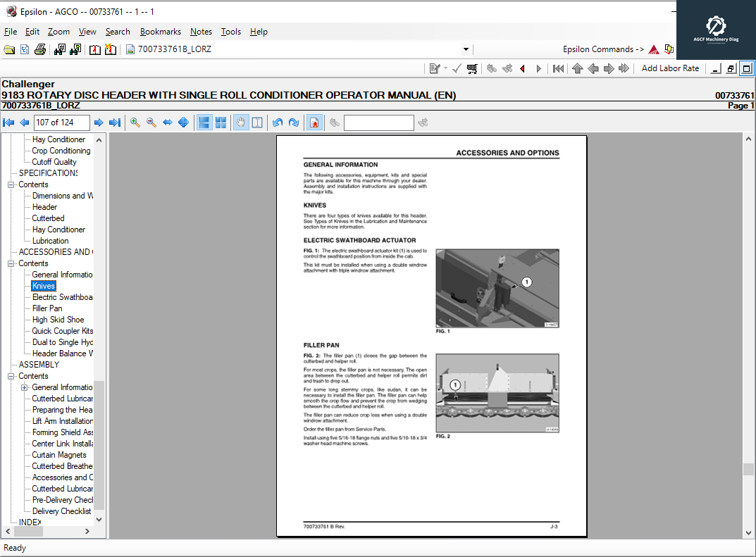
Task: Select the Hand pan tool
Action: click(240, 123)
